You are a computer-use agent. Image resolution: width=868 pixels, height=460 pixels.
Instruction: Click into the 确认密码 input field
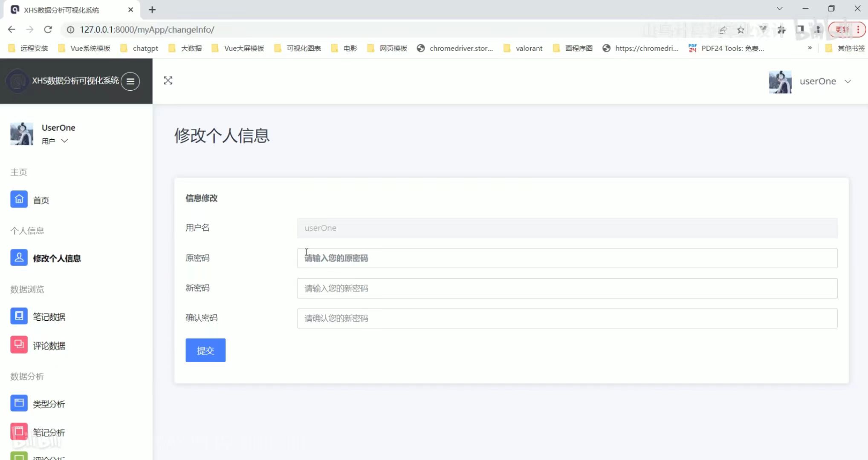[x=567, y=318]
